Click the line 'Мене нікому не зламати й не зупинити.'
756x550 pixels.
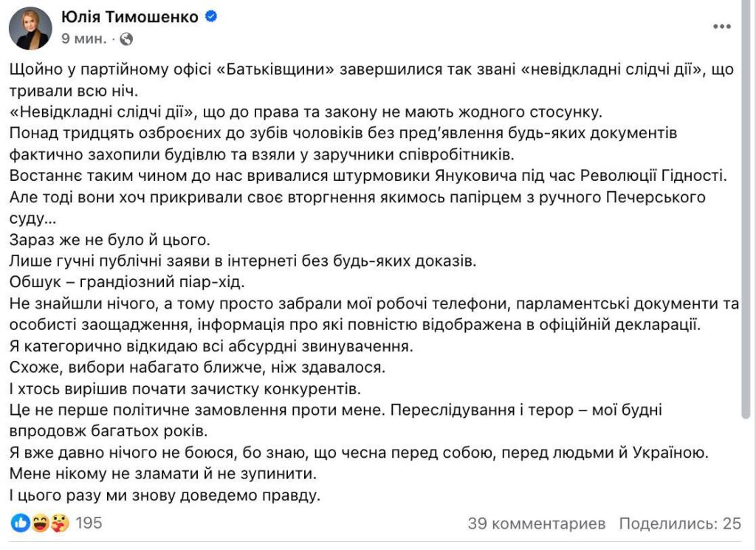[x=169, y=473]
